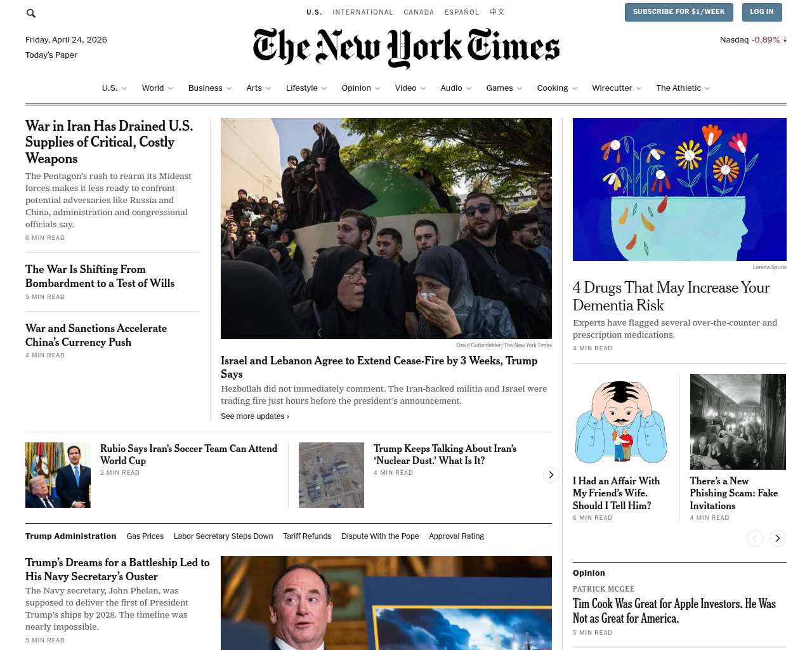This screenshot has width=812, height=650.
Task: Switch to the Español edition
Action: click(462, 12)
